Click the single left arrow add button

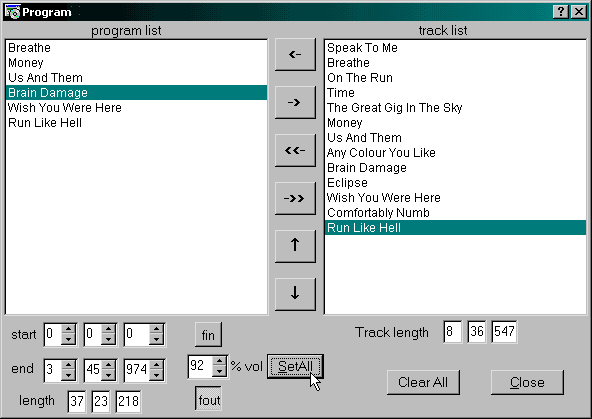[x=295, y=54]
